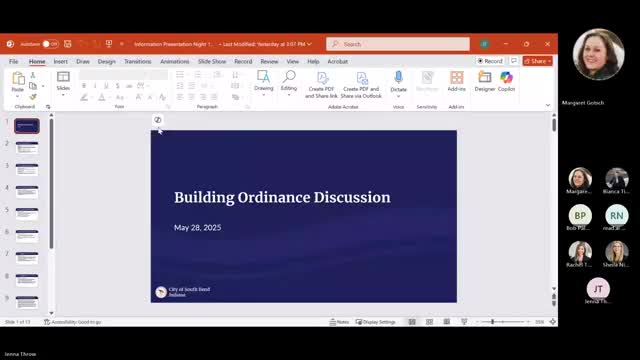Click the Dictate microphone icon
The width and height of the screenshot is (640, 360).
(398, 78)
